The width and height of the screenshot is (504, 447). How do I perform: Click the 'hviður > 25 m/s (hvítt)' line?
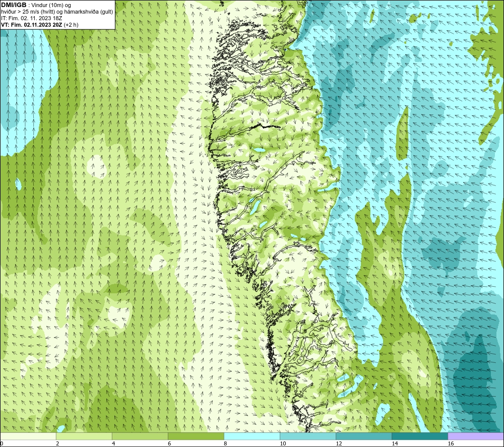click(27, 12)
